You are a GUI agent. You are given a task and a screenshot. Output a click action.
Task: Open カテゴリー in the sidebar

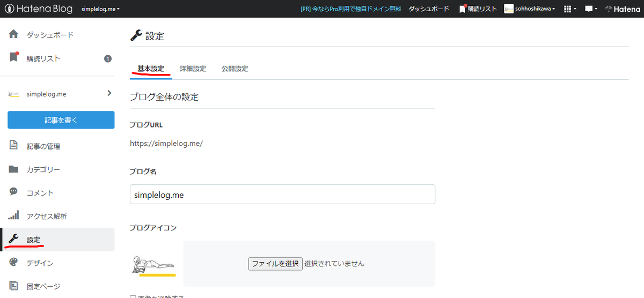43,170
